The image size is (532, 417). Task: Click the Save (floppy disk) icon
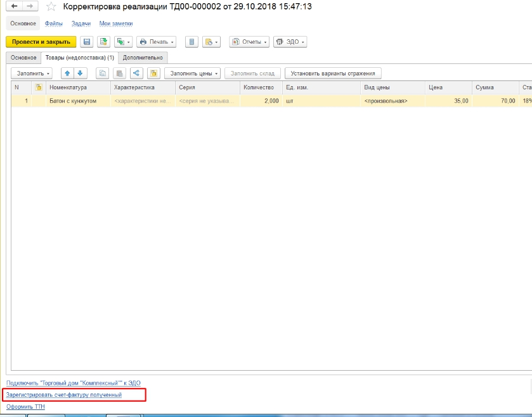pos(86,42)
